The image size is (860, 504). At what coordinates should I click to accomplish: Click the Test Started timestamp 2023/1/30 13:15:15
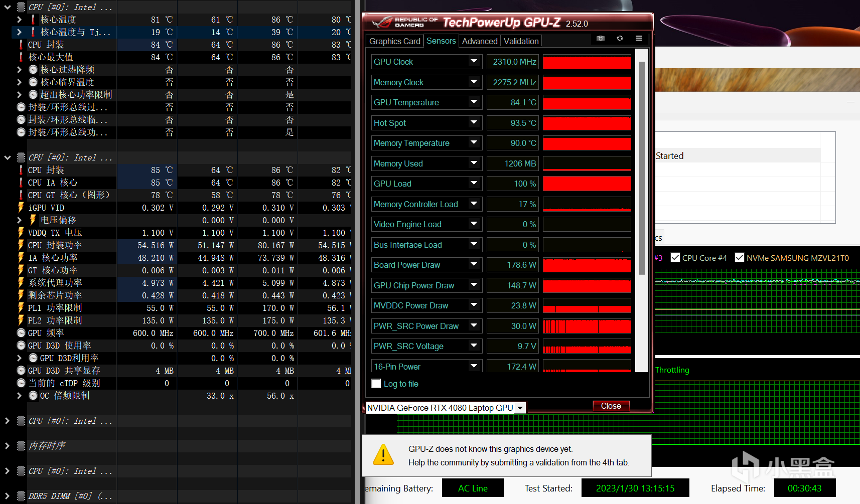[x=635, y=488]
